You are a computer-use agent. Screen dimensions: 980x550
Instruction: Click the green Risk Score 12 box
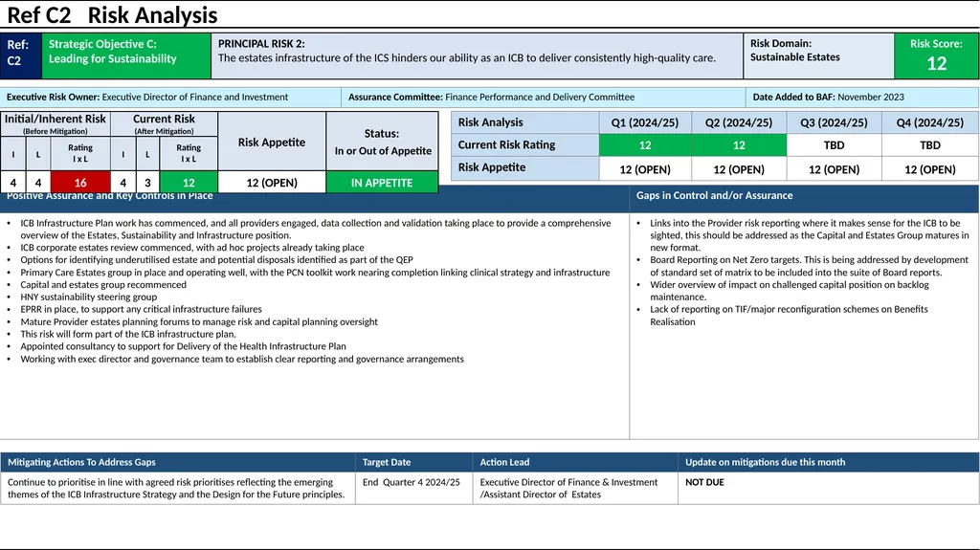point(936,55)
